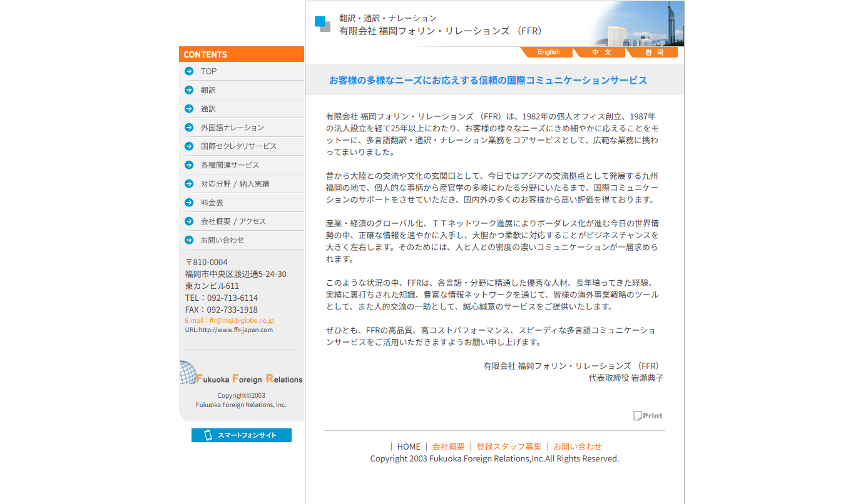Click the FAX：092-733-1918 text
This screenshot has height=504, width=863.
(x=222, y=310)
